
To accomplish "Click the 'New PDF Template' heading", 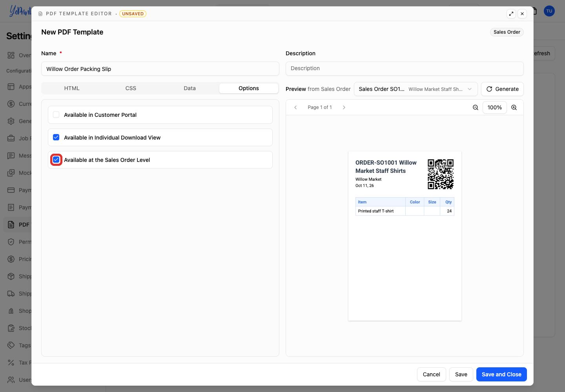I will point(72,32).
